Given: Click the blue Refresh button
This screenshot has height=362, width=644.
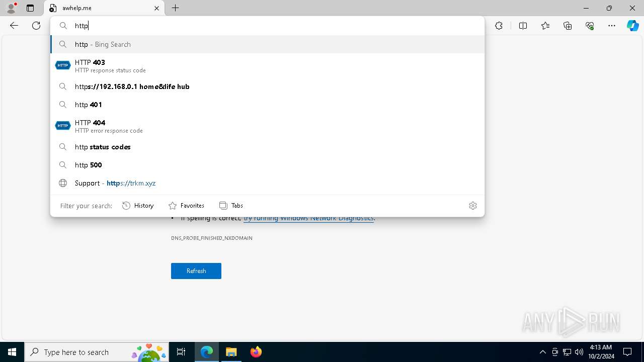Looking at the screenshot, I should coord(196,271).
